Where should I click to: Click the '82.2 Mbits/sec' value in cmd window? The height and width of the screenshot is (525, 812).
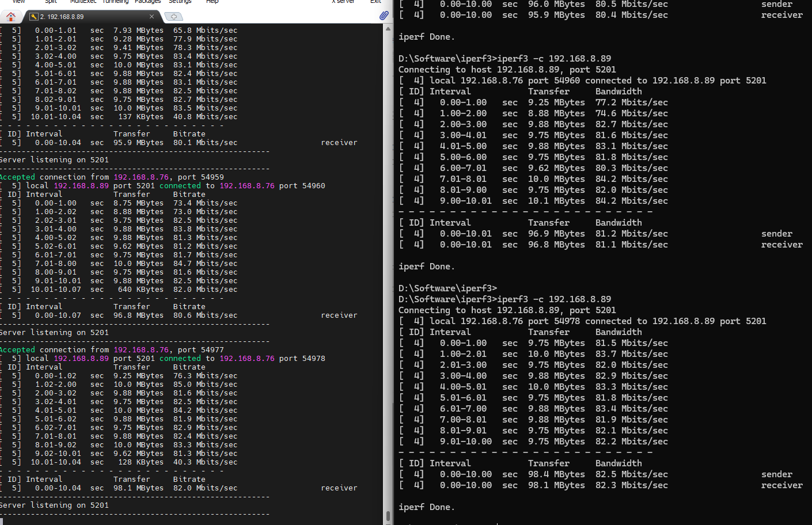(x=632, y=442)
